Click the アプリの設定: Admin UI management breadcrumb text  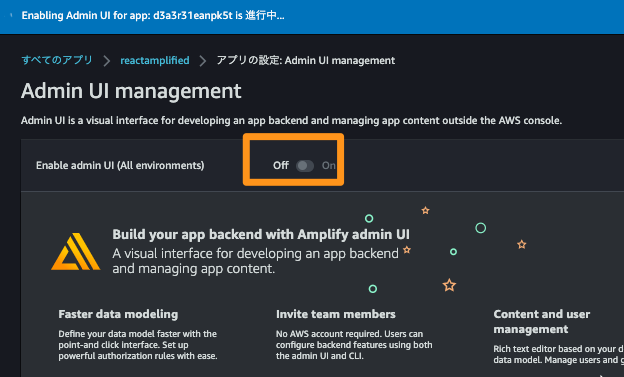306,61
